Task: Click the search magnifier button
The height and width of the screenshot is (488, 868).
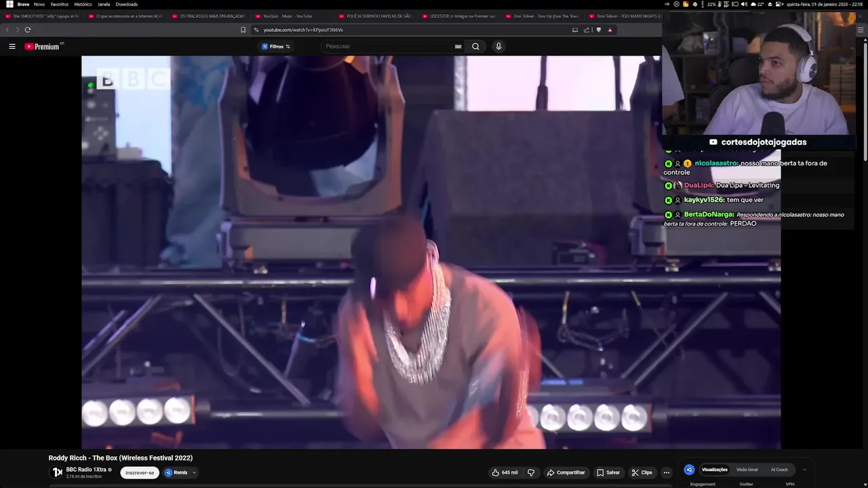Action: tap(475, 46)
